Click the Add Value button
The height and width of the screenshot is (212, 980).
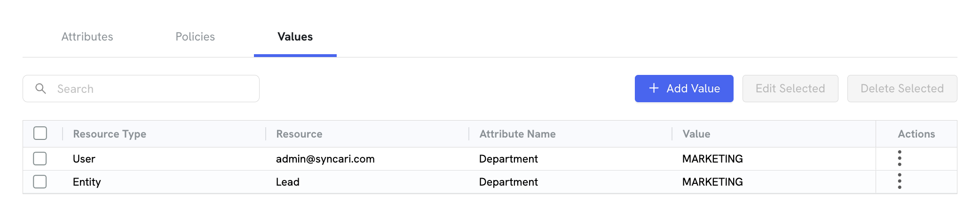click(x=684, y=89)
